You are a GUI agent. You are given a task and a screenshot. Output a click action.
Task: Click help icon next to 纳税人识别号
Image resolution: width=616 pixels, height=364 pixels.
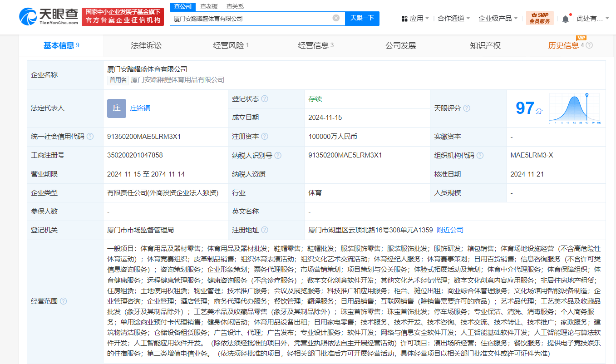pyautogui.click(x=278, y=156)
